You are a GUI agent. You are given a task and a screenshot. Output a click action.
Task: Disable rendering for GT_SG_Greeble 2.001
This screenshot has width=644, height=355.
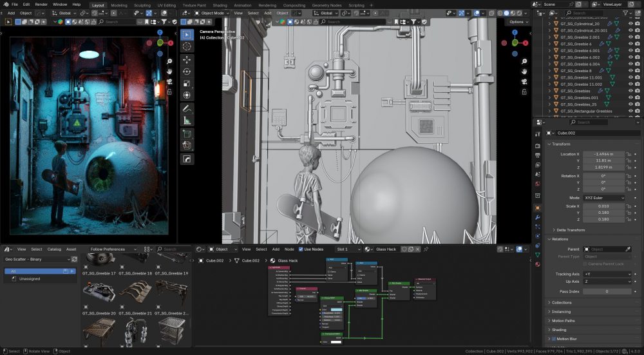[638, 37]
